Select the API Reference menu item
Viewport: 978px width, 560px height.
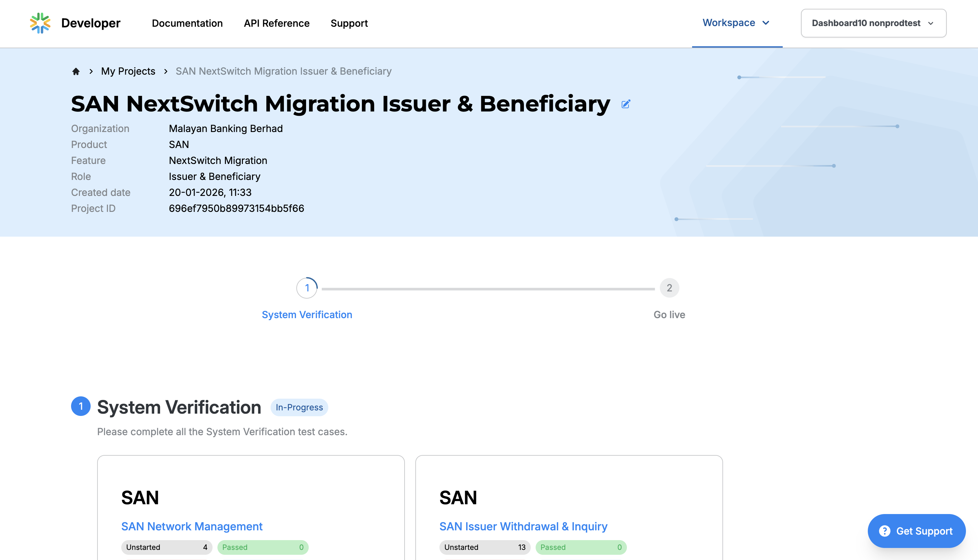pos(276,23)
